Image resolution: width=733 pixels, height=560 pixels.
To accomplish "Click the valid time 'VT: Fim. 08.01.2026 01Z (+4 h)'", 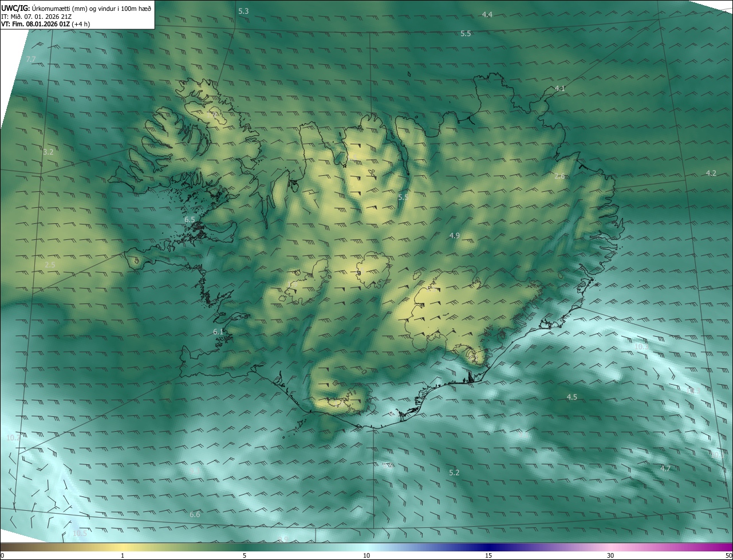I will point(45,24).
